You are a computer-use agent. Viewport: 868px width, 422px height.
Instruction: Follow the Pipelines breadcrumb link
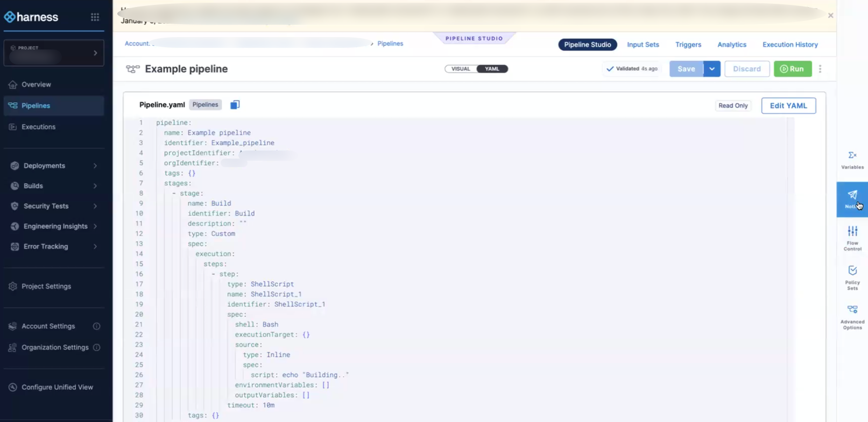click(390, 44)
